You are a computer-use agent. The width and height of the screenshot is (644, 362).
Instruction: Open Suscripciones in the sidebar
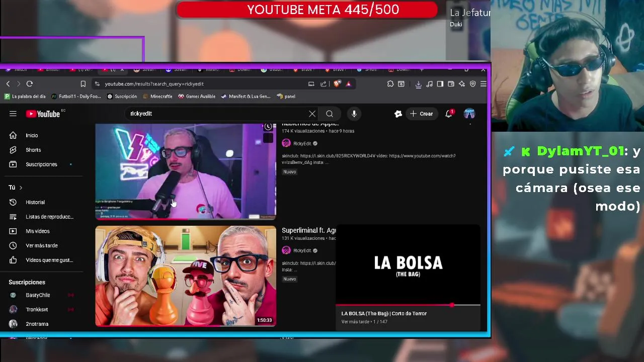point(41,164)
